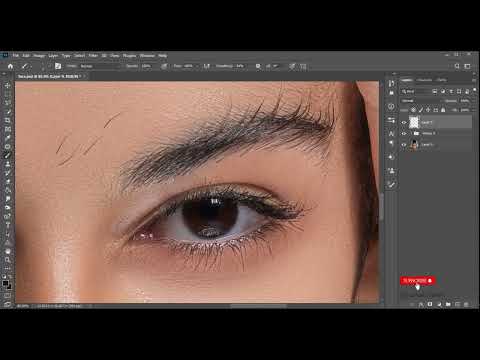Select the Brush tool in the toolbar
480x360 pixels.
[7, 155]
